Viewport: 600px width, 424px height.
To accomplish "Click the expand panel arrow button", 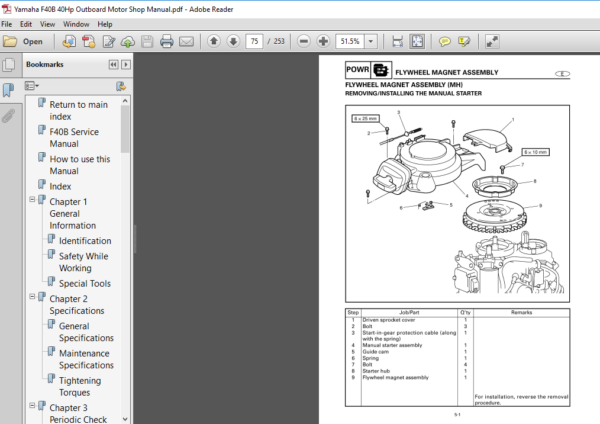I will tap(126, 65).
